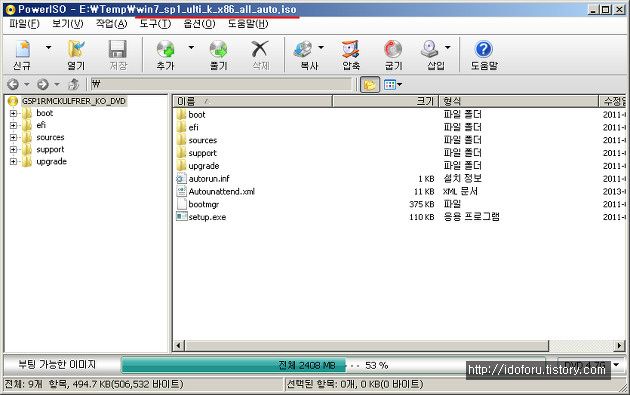Select upgrade folder in file list
The height and width of the screenshot is (395, 630).
click(x=204, y=166)
